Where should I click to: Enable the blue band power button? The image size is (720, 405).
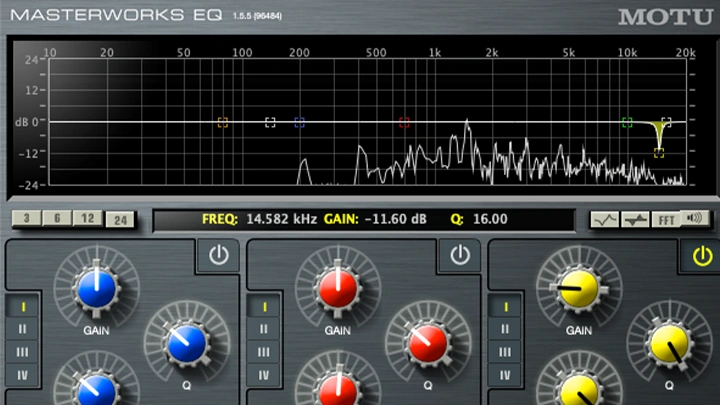pyautogui.click(x=219, y=255)
